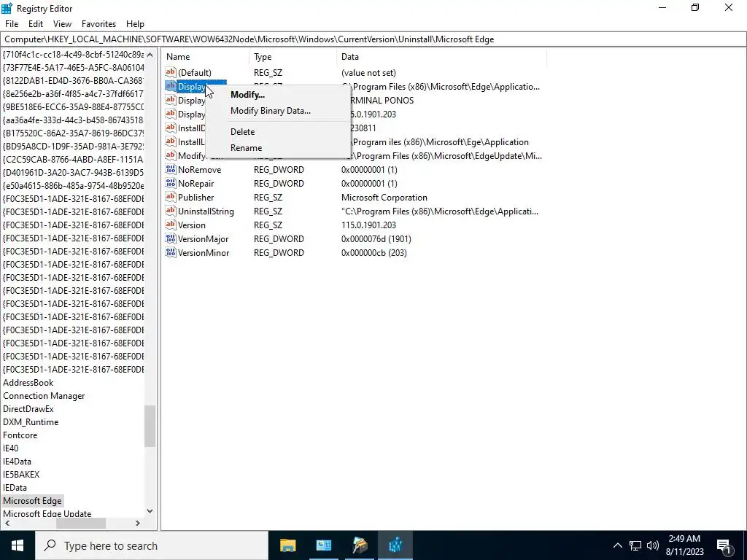Select the DXM_Runtime key
This screenshot has height=560, width=747.
point(31,422)
